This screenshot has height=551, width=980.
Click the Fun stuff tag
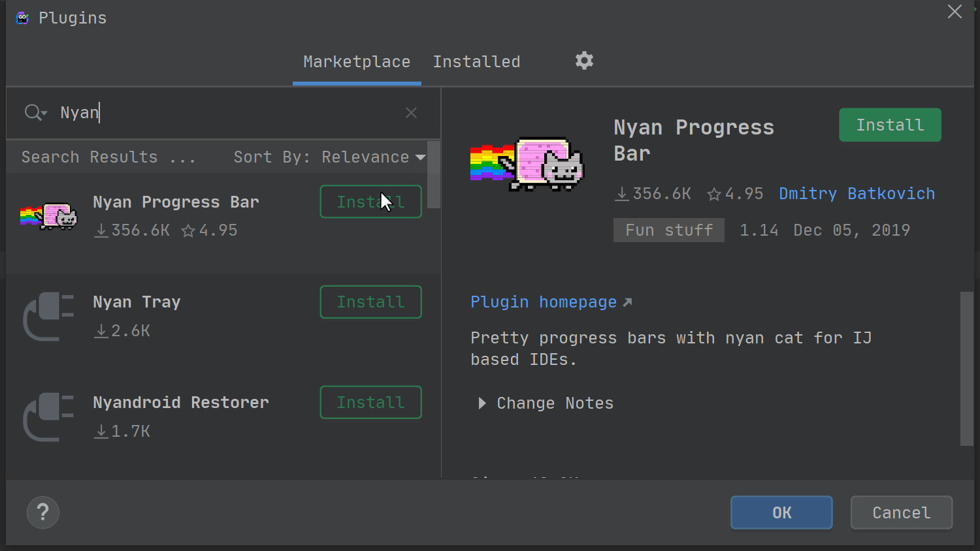tap(669, 230)
